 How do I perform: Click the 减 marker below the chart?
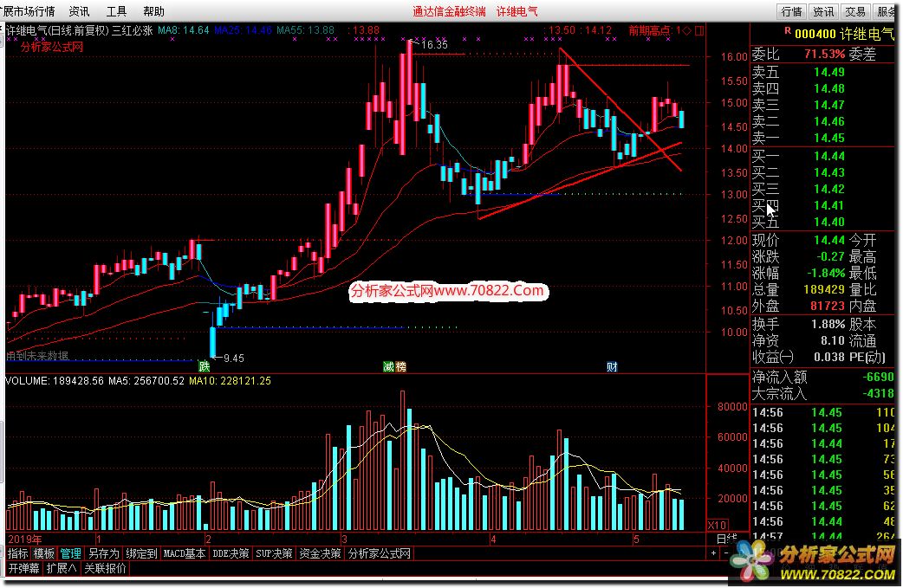click(x=389, y=366)
